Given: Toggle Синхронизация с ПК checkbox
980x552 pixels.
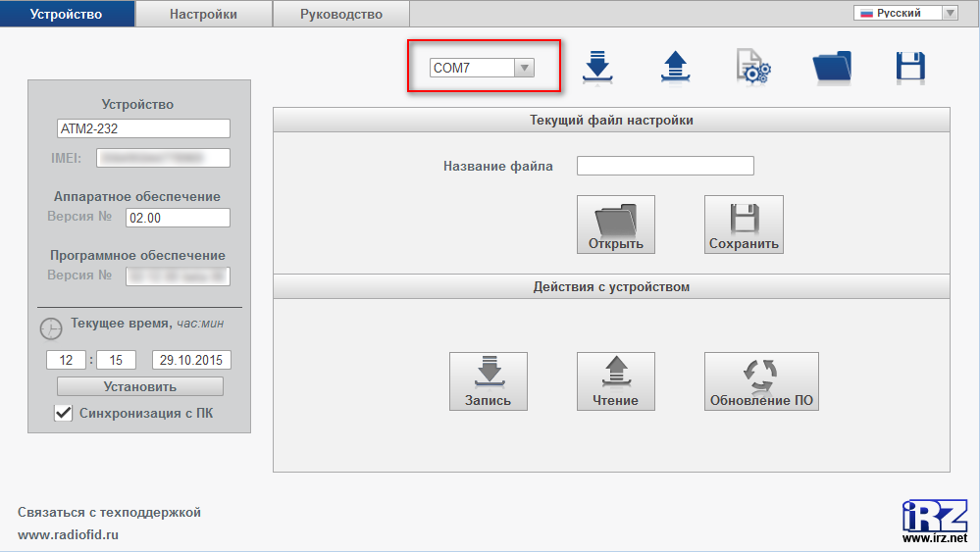Looking at the screenshot, I should pos(64,413).
